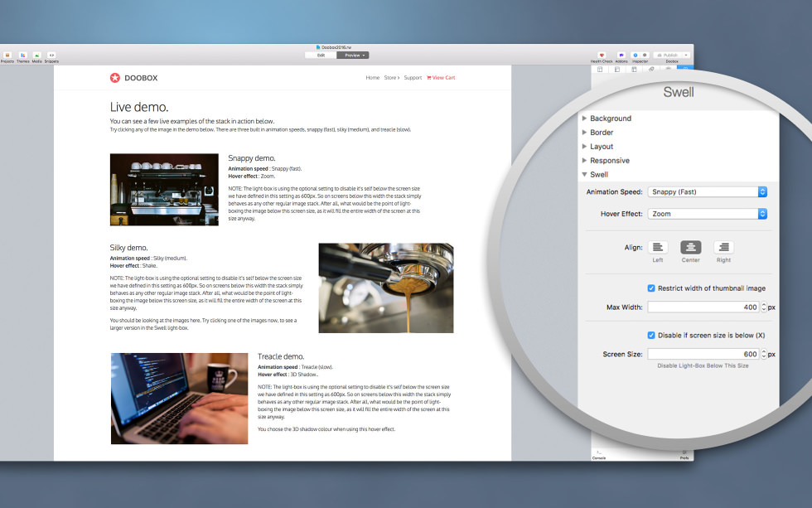The height and width of the screenshot is (508, 812).
Task: Open Prefs at the inspector bottom
Action: (684, 455)
